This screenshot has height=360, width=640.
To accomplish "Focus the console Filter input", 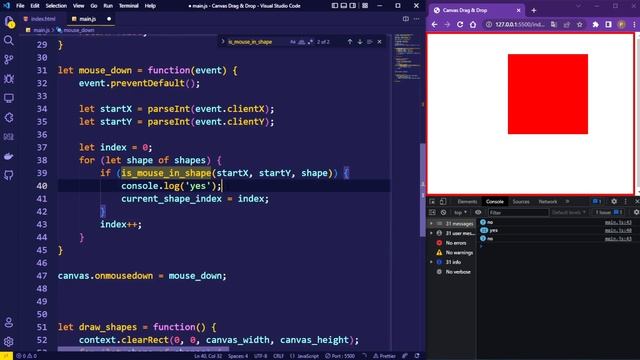I will (x=518, y=212).
